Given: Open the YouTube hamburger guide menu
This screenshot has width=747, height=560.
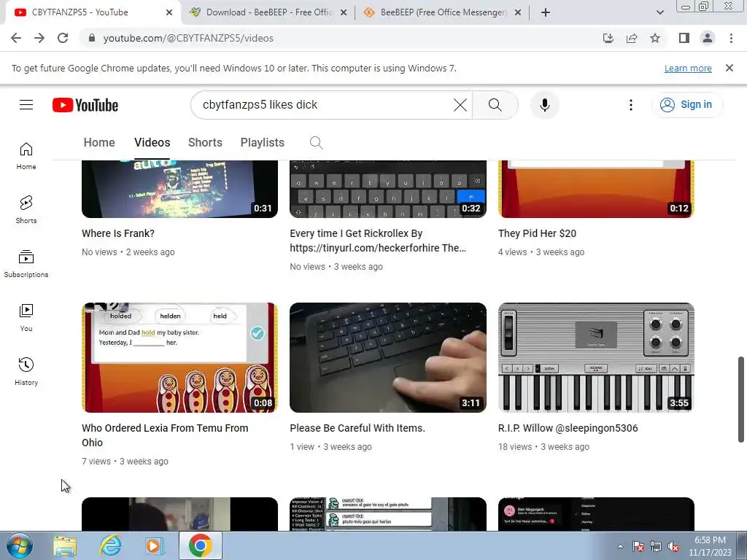Looking at the screenshot, I should [x=26, y=105].
